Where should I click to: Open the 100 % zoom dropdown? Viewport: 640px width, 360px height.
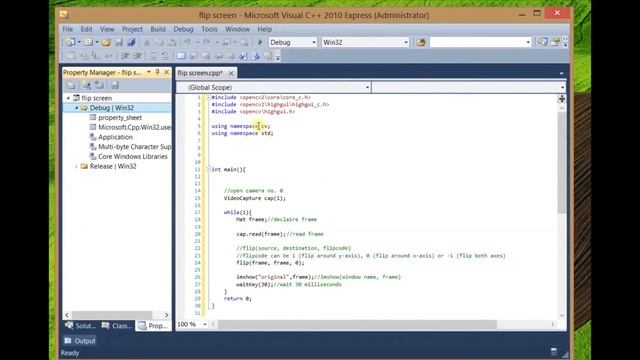pyautogui.click(x=205, y=324)
